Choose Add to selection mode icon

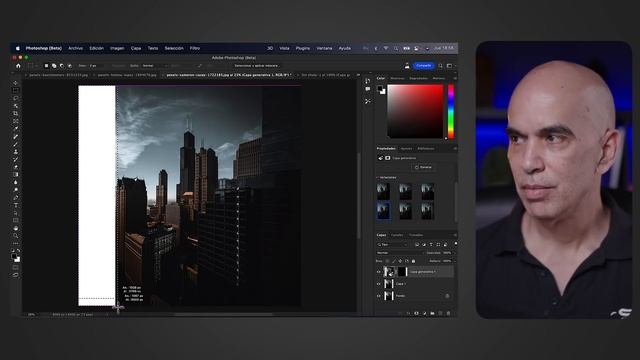[54, 66]
